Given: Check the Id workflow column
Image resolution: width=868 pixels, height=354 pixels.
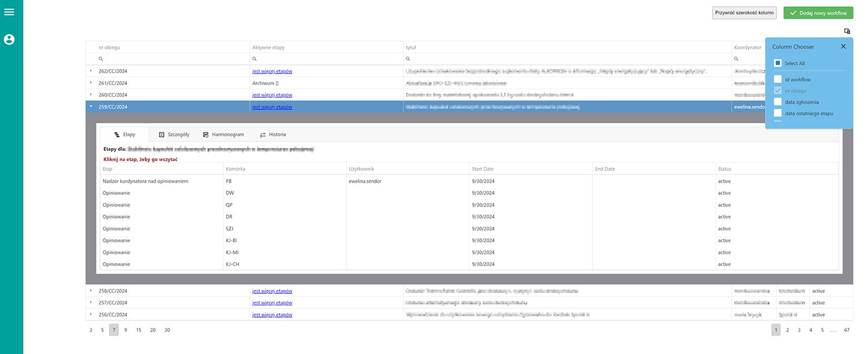Looking at the screenshot, I should (x=778, y=79).
